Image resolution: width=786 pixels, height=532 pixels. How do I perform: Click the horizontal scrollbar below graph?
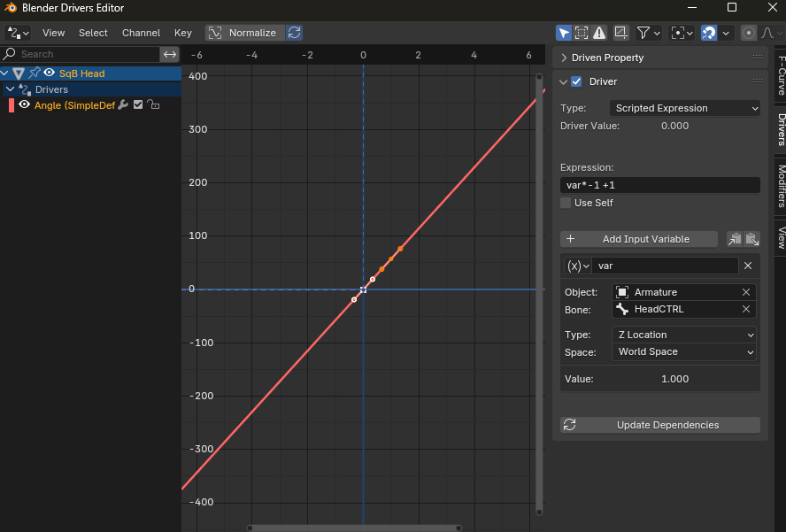click(354, 528)
